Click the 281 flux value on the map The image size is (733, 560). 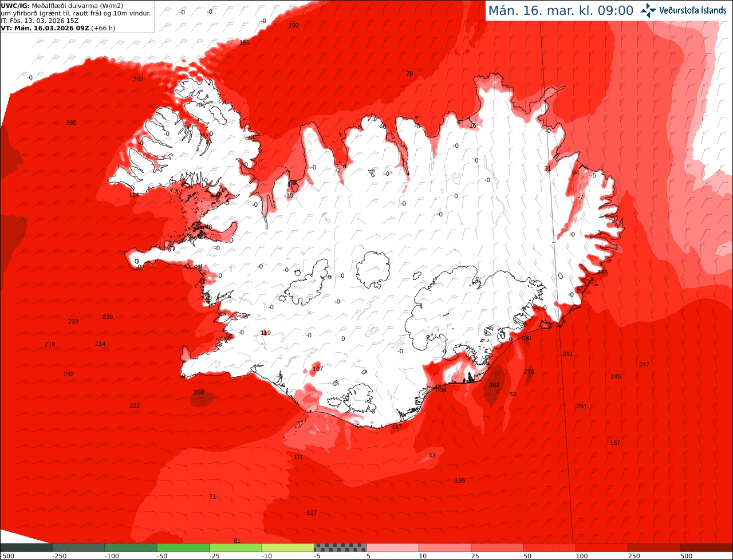tap(527, 338)
